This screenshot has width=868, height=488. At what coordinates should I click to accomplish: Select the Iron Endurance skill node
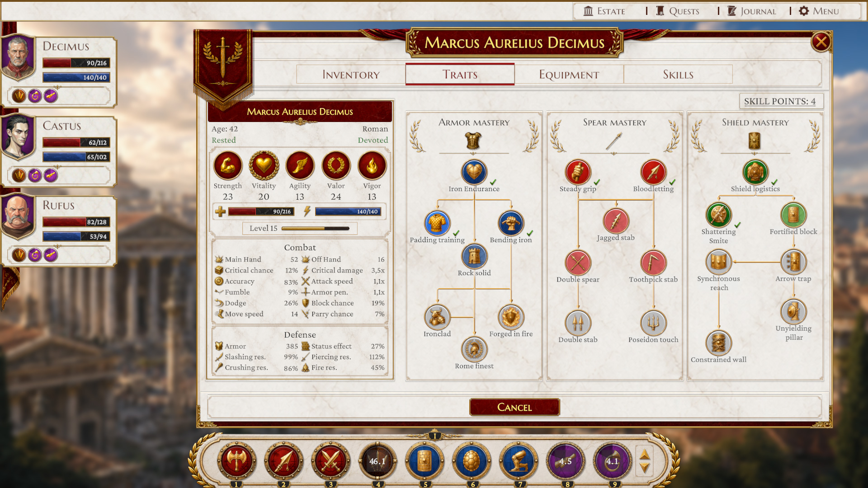coord(474,172)
